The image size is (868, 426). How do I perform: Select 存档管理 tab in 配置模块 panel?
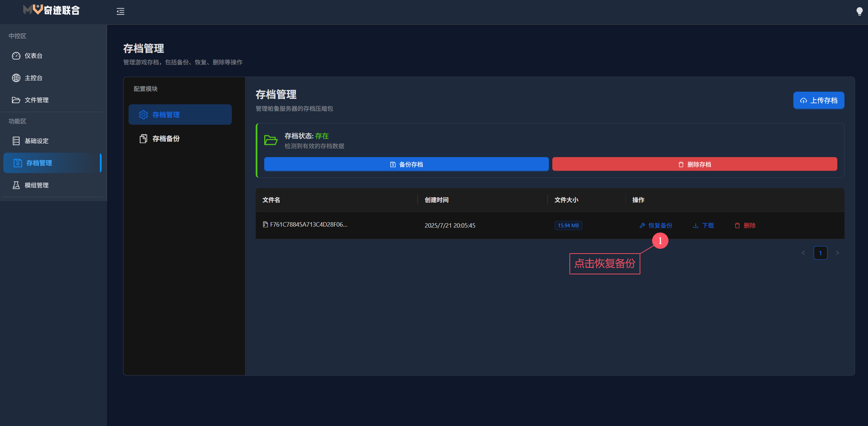tap(180, 115)
